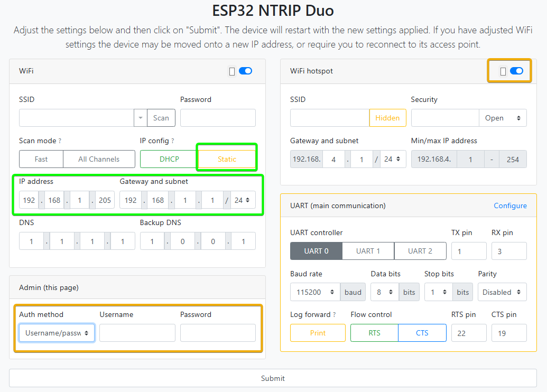Open the Stop bits dropdown
Viewport: 547px width, 392px height.
click(x=439, y=292)
